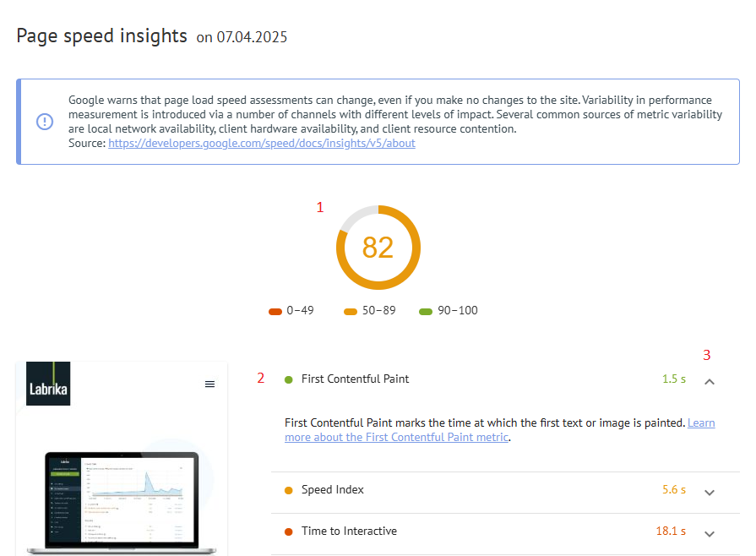Open the developers.google.com source link
Image resolution: width=756 pixels, height=556 pixels.
[261, 144]
